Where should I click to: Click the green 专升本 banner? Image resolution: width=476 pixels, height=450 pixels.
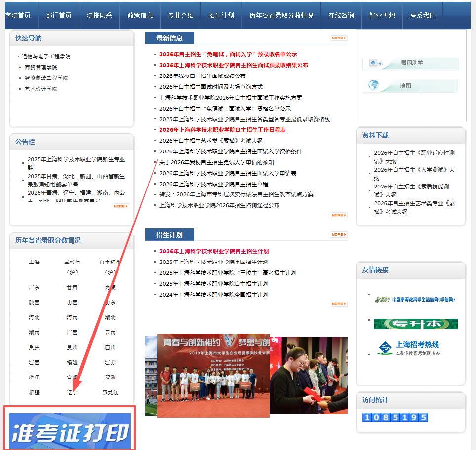415,324
